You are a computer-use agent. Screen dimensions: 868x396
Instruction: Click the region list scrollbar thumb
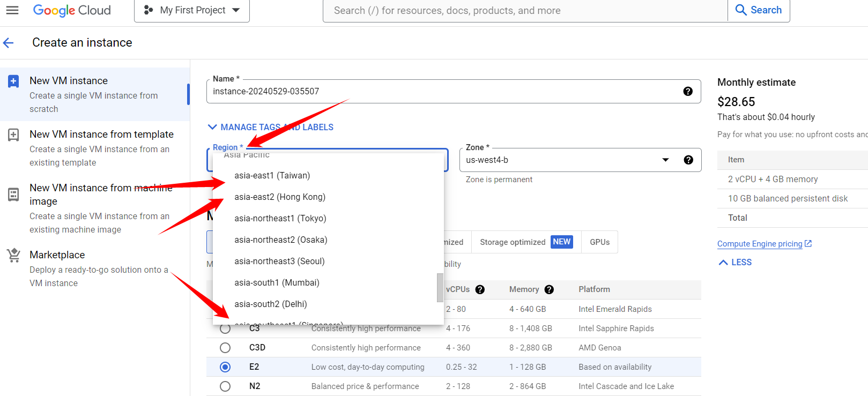(440, 288)
